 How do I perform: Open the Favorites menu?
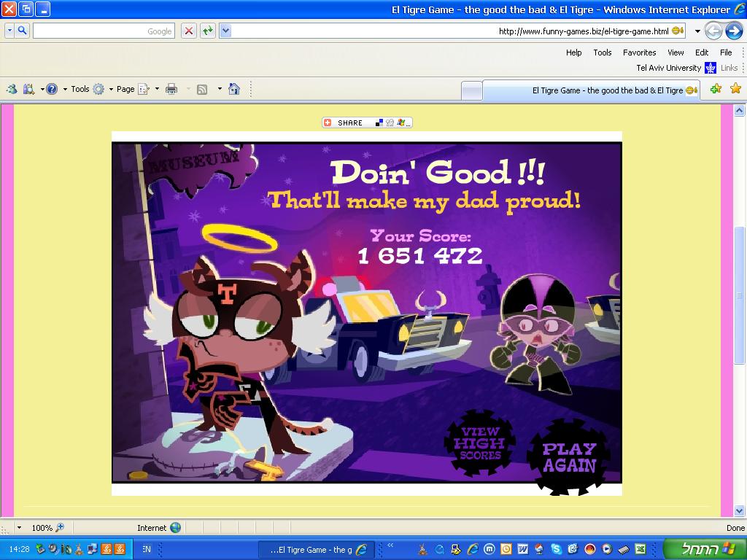[639, 52]
